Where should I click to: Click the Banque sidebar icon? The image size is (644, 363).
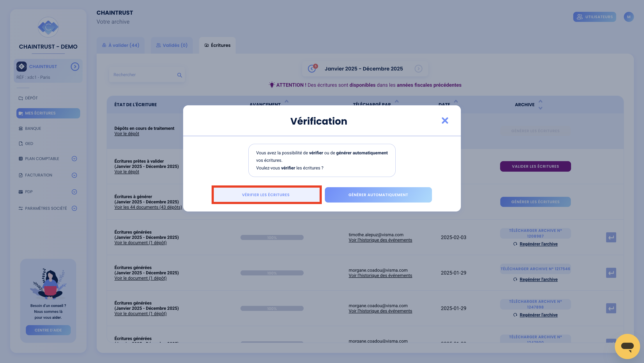coord(21,129)
